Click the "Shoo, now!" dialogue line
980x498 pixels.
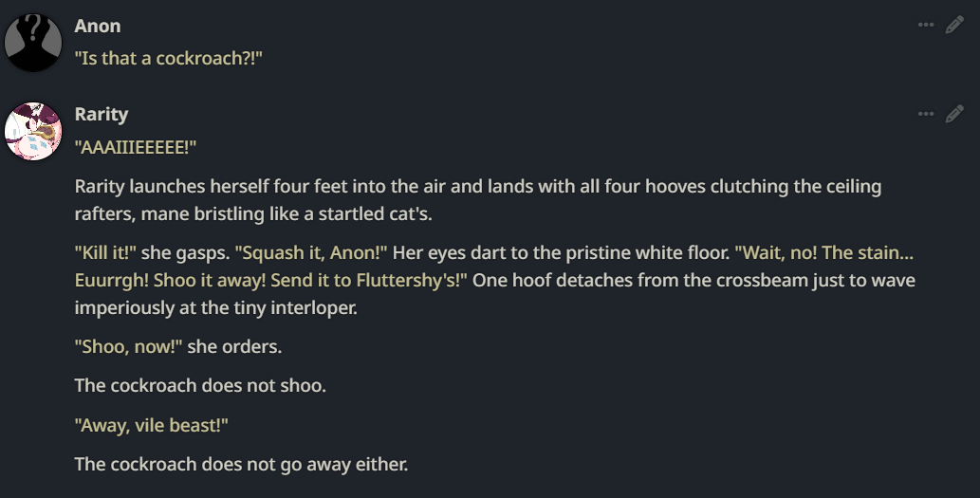pyautogui.click(x=128, y=346)
